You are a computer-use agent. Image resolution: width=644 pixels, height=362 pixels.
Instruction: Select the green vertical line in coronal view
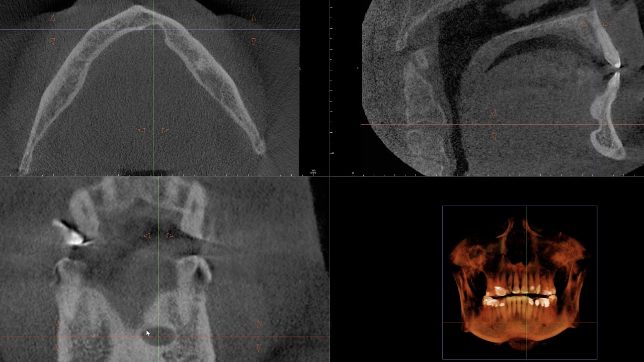158,269
